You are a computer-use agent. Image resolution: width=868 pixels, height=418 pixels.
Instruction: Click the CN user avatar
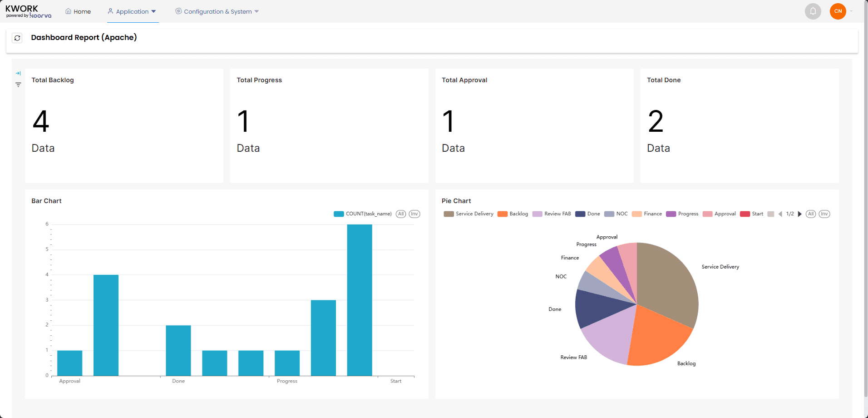838,11
